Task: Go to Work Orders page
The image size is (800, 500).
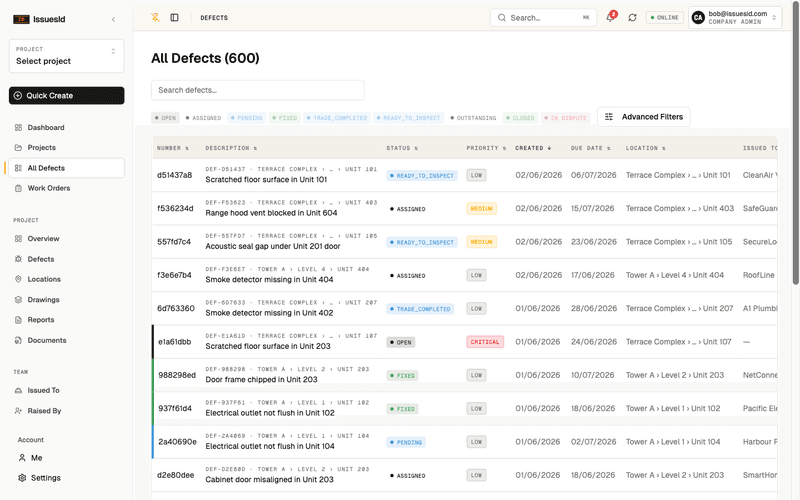Action: pyautogui.click(x=66, y=188)
